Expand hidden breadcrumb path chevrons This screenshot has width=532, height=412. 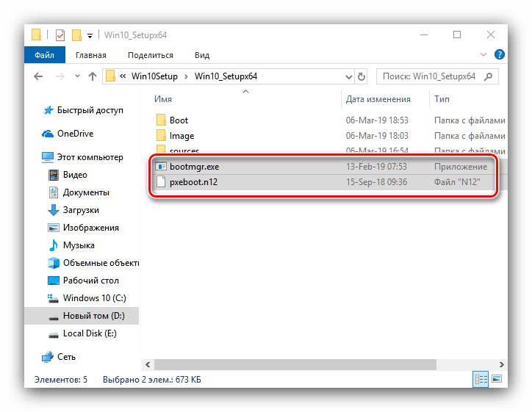tap(123, 76)
